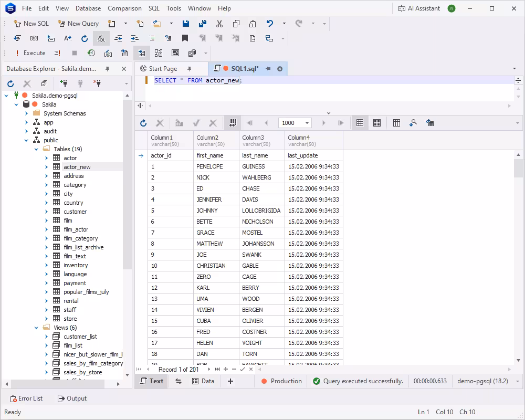Click the disconnect plug icon with red X
Screen dimensions: 525x420
click(97, 83)
